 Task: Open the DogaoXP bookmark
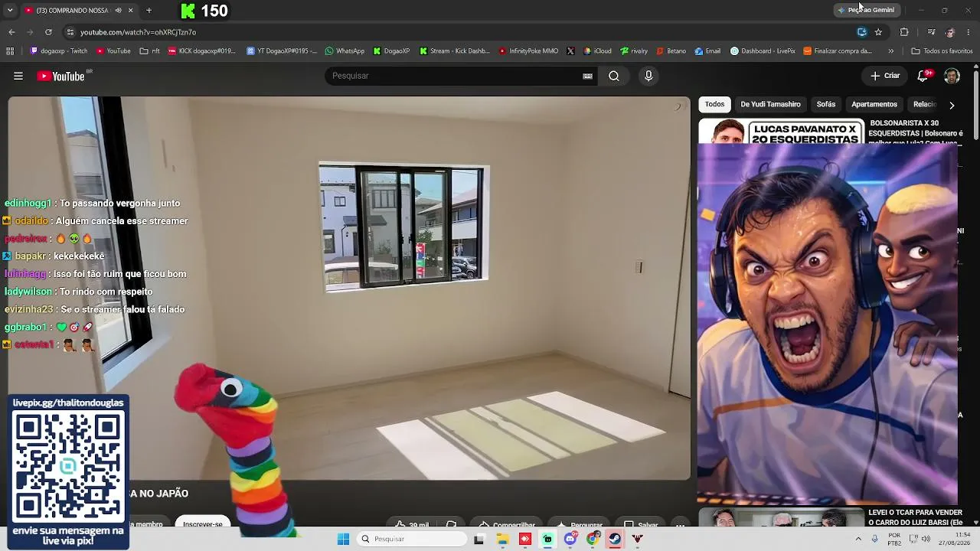[391, 51]
